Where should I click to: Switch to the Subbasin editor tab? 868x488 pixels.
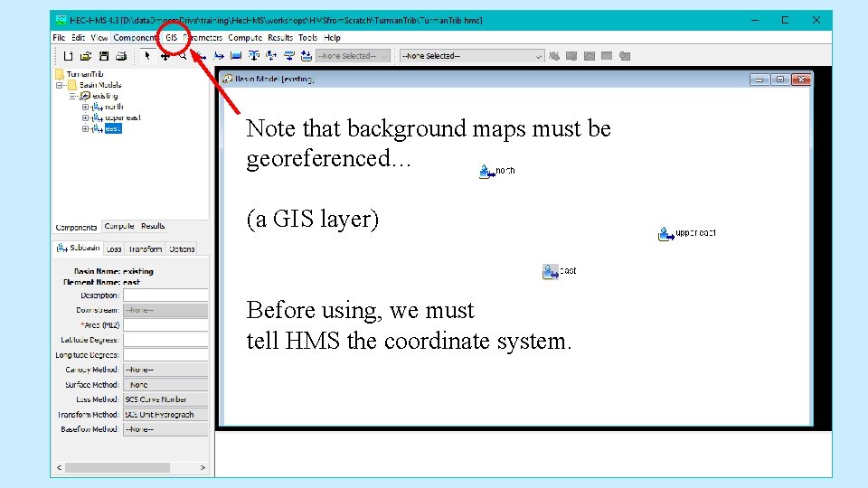point(78,248)
